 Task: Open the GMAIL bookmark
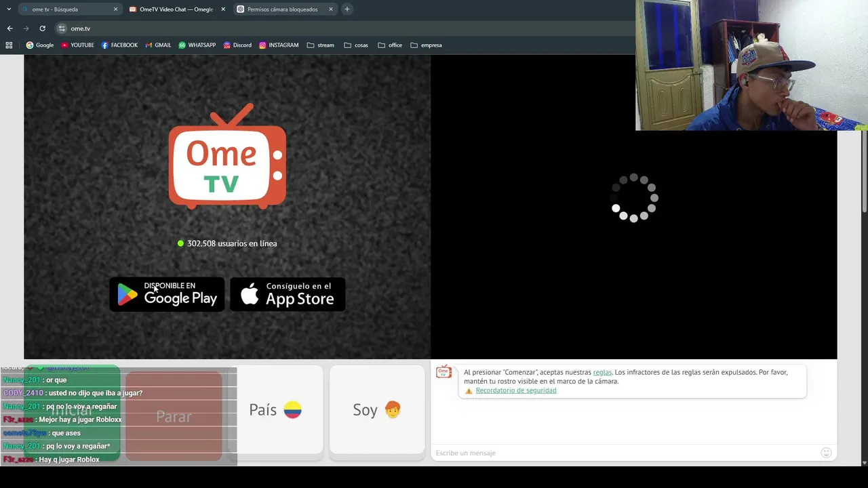click(158, 45)
